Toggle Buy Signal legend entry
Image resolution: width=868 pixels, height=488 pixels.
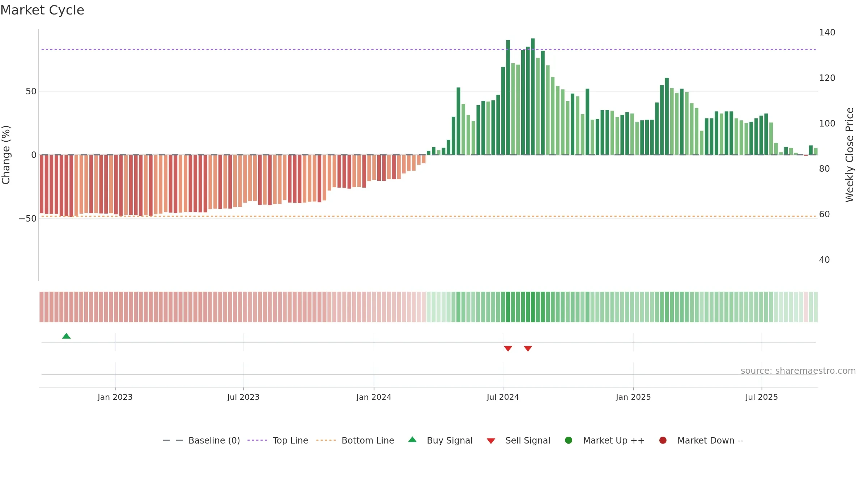coord(440,440)
